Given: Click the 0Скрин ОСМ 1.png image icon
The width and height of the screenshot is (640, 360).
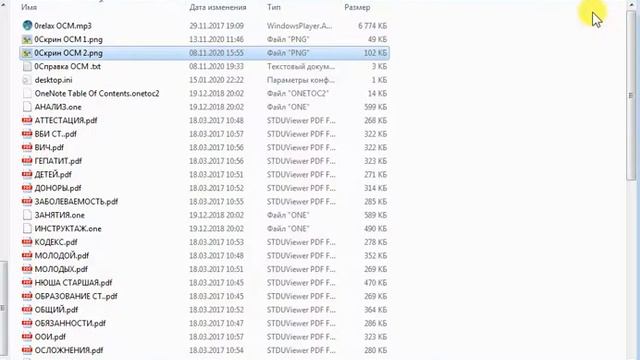Looking at the screenshot, I should 27,39.
